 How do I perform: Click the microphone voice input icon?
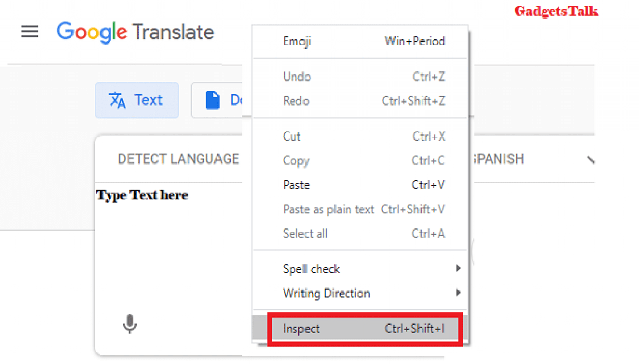129,324
